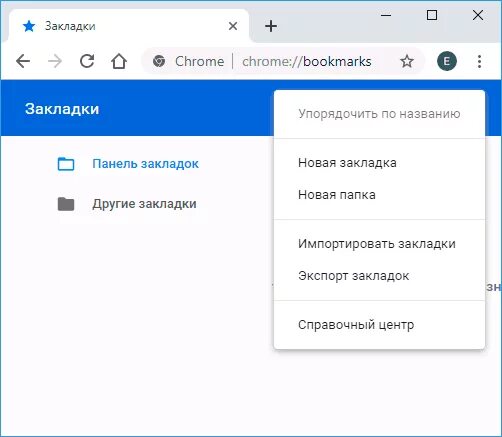Select the Закладки browser tab
This screenshot has width=502, height=437.
pos(129,26)
